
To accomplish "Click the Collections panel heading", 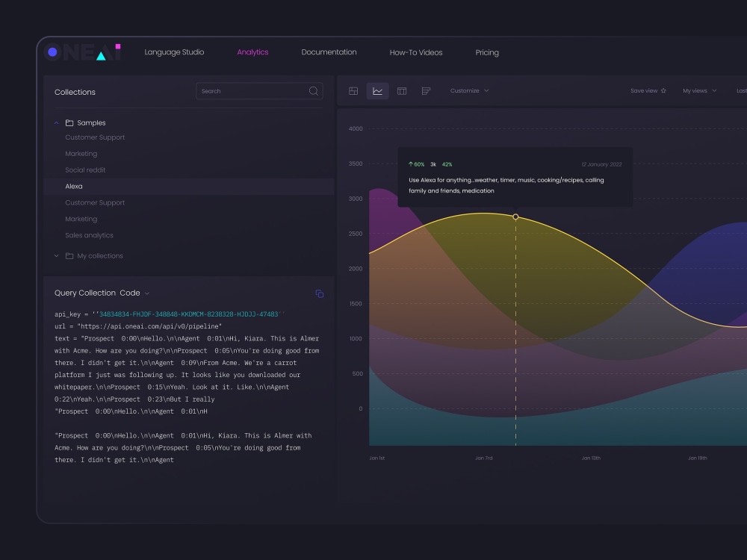I will (75, 92).
